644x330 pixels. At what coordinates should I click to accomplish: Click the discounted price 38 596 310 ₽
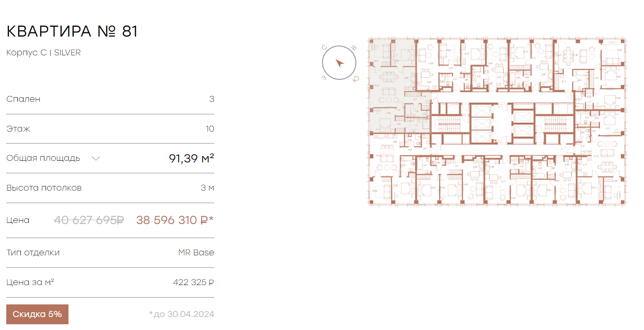pyautogui.click(x=175, y=220)
